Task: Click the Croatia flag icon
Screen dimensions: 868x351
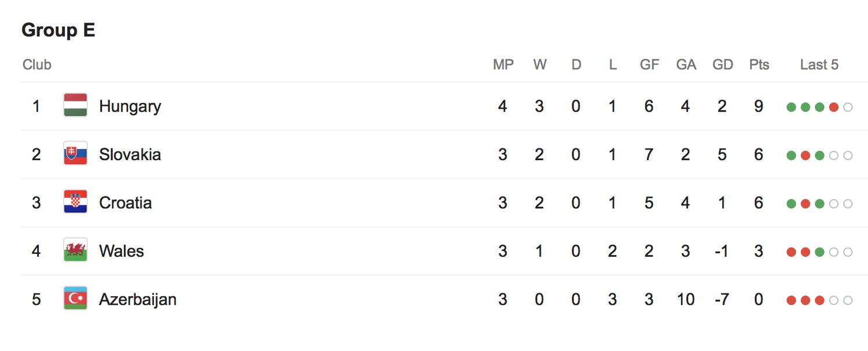Action: tap(75, 202)
